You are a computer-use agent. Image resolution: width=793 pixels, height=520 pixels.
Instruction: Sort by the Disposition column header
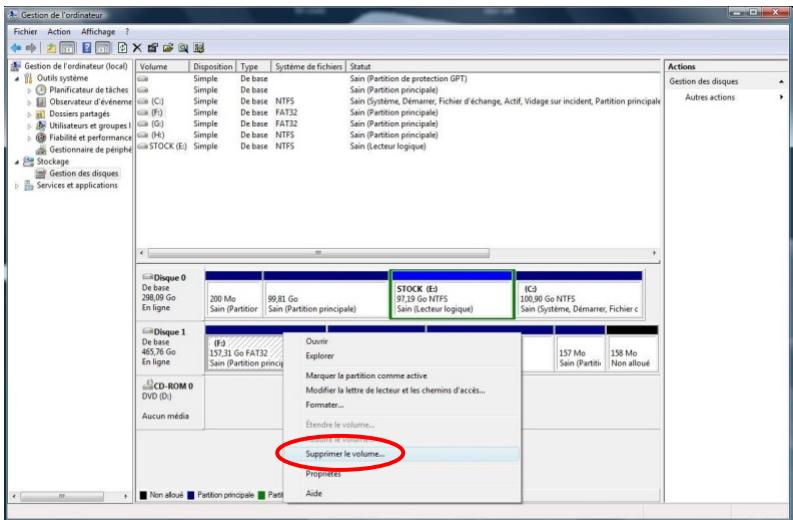click(212, 66)
